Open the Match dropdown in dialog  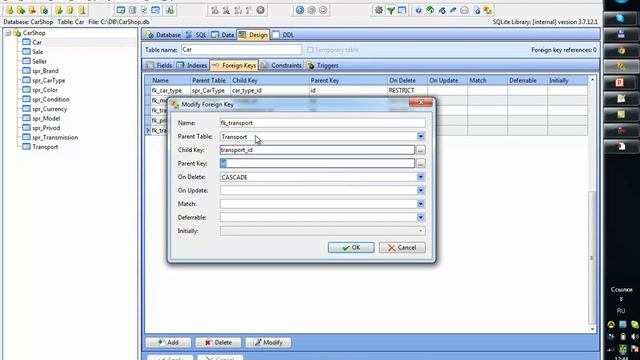click(420, 204)
